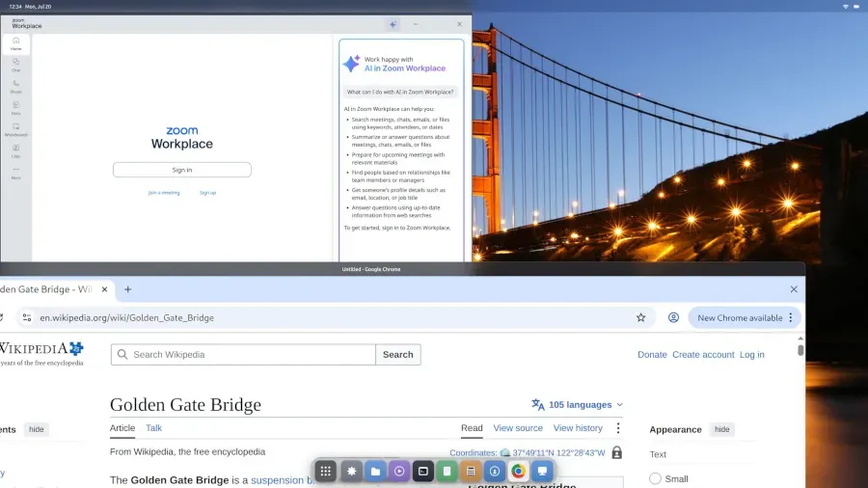
Task: Open the green document app in dock
Action: click(447, 472)
